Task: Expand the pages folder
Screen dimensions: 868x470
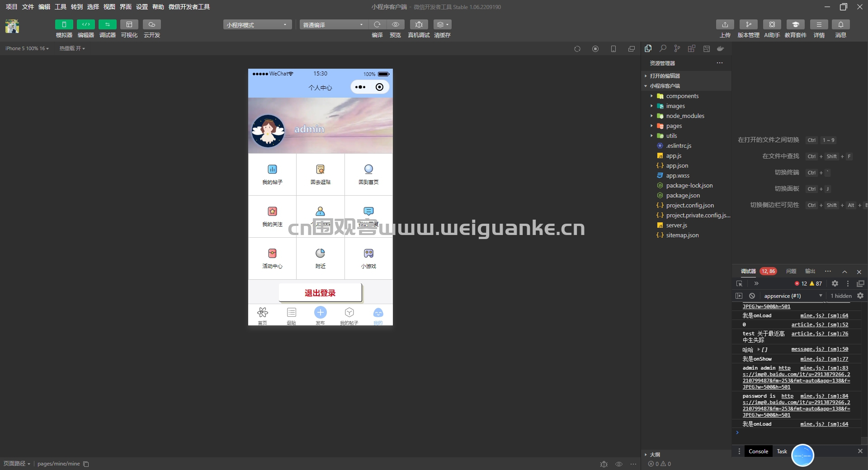Action: pos(686,126)
